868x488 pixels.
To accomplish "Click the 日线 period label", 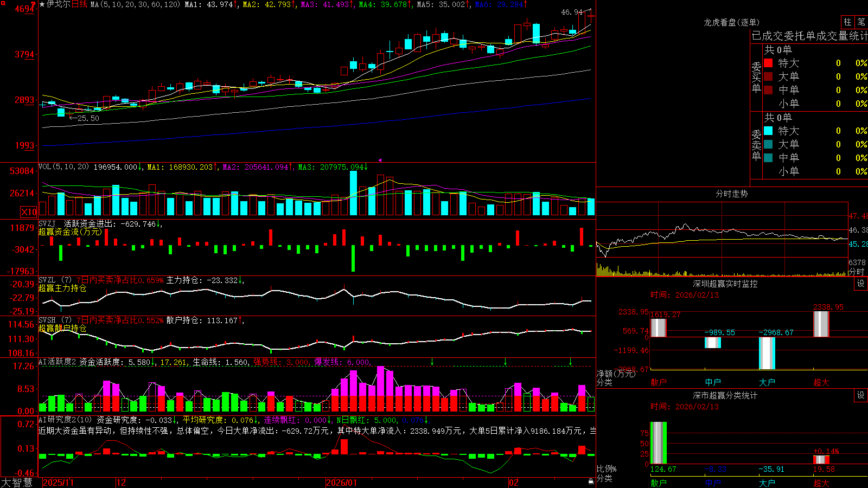I will (79, 4).
